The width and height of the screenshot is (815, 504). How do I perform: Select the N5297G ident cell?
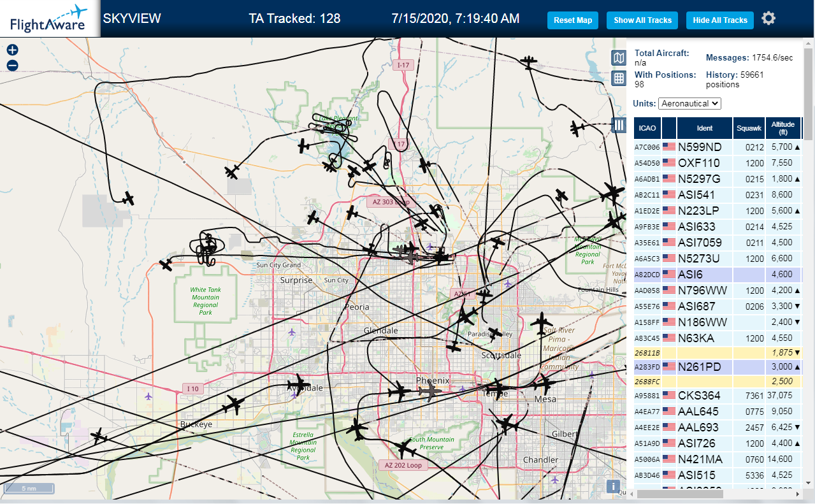(x=705, y=179)
